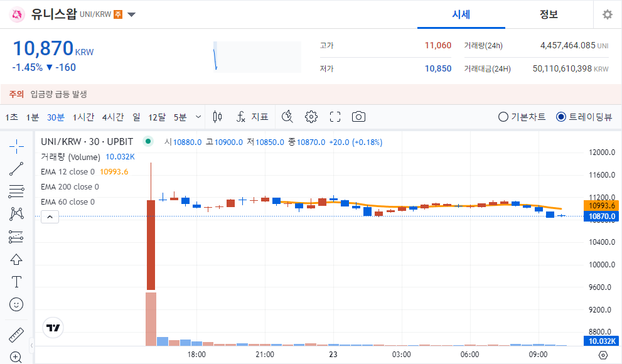Screen dimensions: 622x364
Task: Select the 1시간 interval
Action: [83, 117]
